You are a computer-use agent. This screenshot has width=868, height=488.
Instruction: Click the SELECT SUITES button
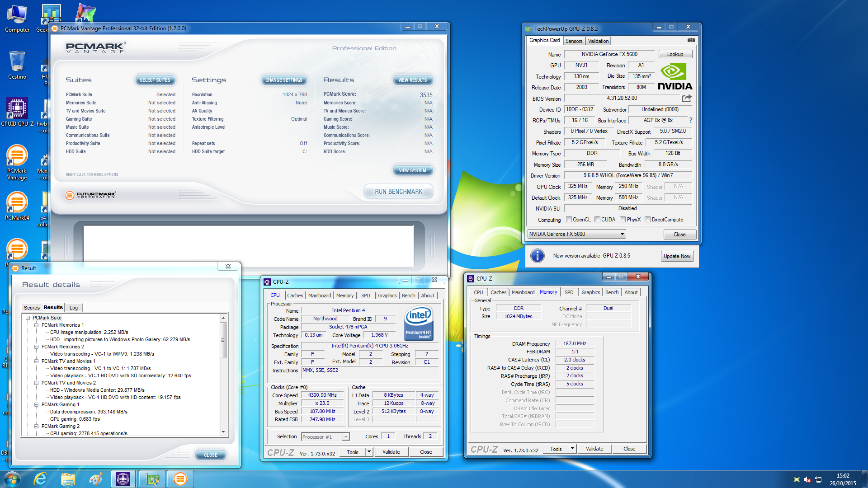tap(155, 80)
